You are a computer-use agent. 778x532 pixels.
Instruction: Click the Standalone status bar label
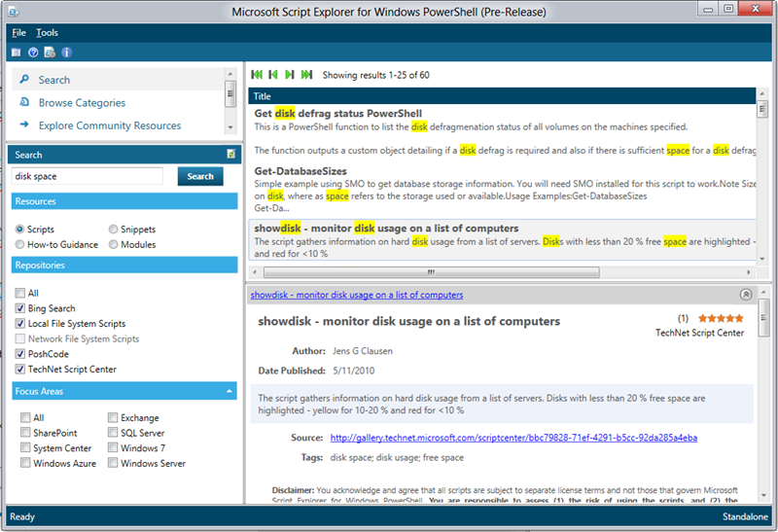745,516
